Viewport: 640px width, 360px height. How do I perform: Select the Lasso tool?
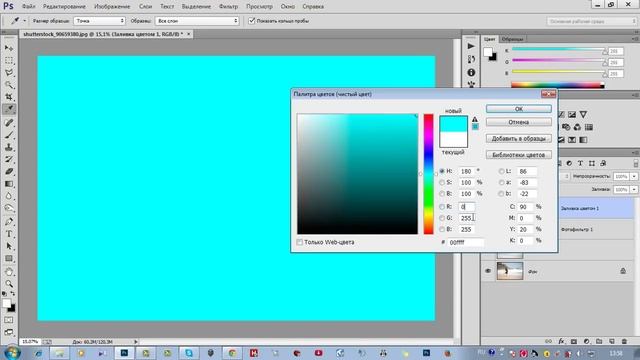click(x=9, y=73)
